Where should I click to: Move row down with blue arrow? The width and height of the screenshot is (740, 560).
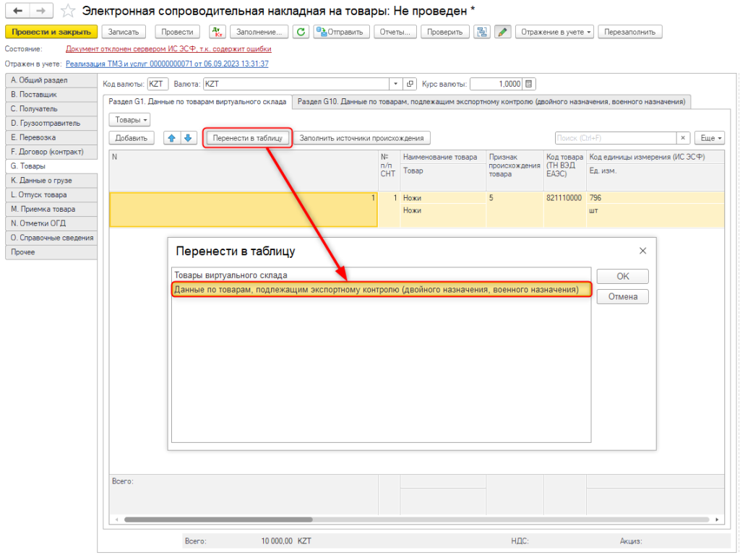[x=189, y=138]
